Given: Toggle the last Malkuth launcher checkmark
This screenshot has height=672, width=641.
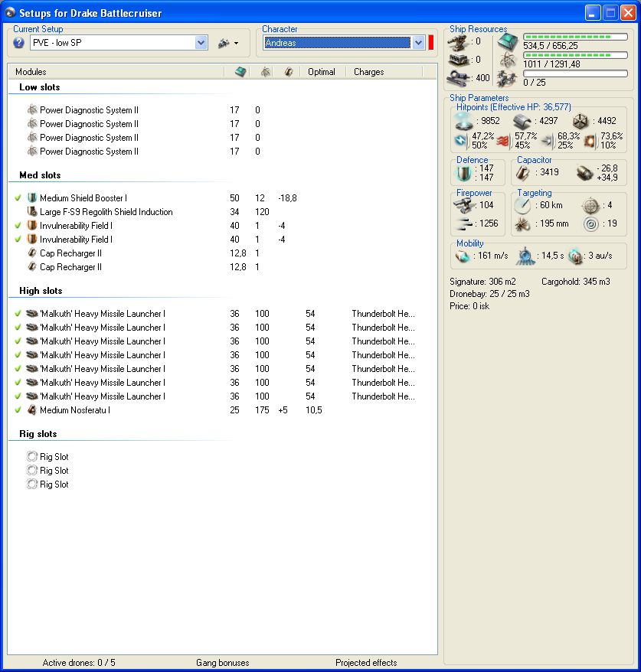Looking at the screenshot, I should [x=18, y=396].
